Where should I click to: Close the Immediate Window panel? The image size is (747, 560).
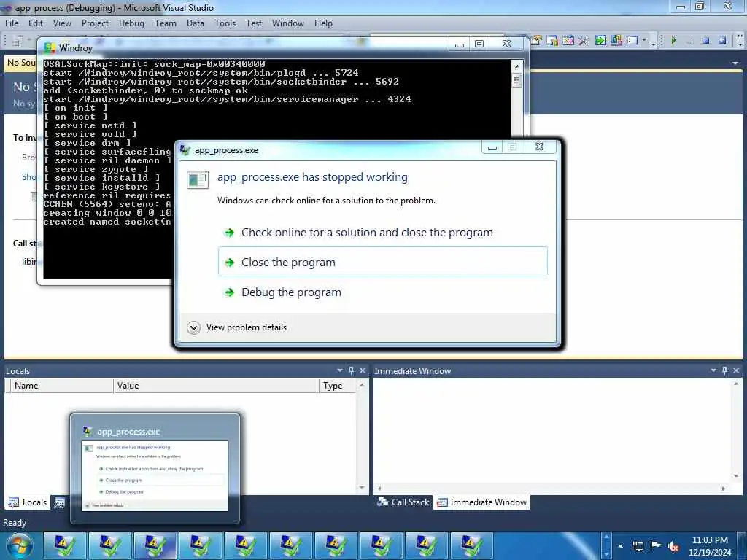tap(736, 370)
